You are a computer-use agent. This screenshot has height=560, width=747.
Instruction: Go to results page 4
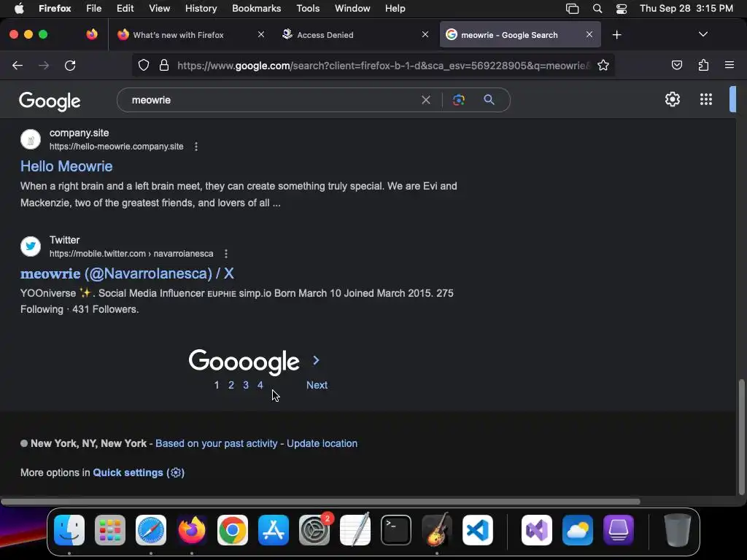point(260,385)
